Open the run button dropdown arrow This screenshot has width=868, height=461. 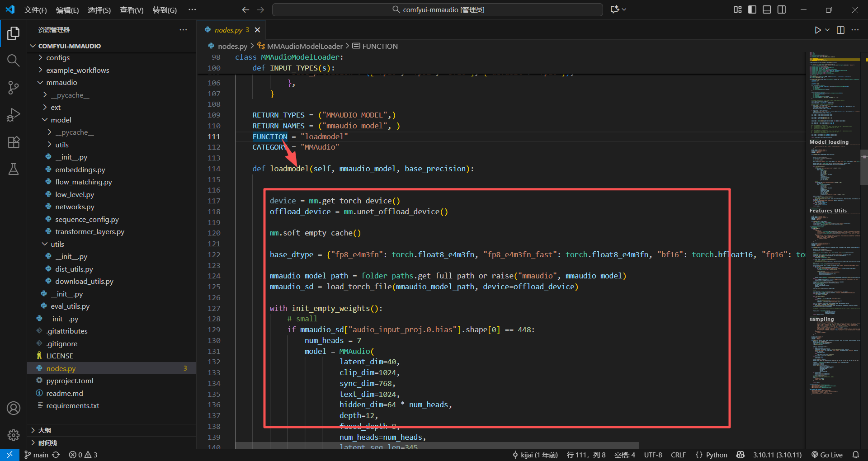click(x=827, y=30)
